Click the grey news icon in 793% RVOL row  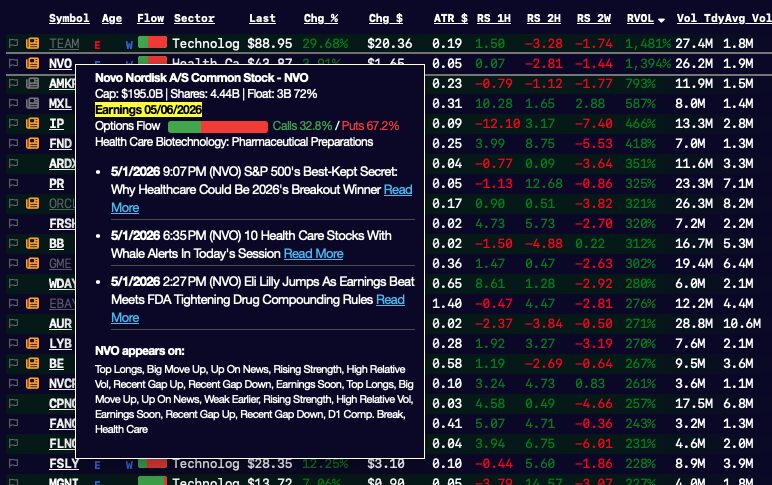pyautogui.click(x=32, y=83)
